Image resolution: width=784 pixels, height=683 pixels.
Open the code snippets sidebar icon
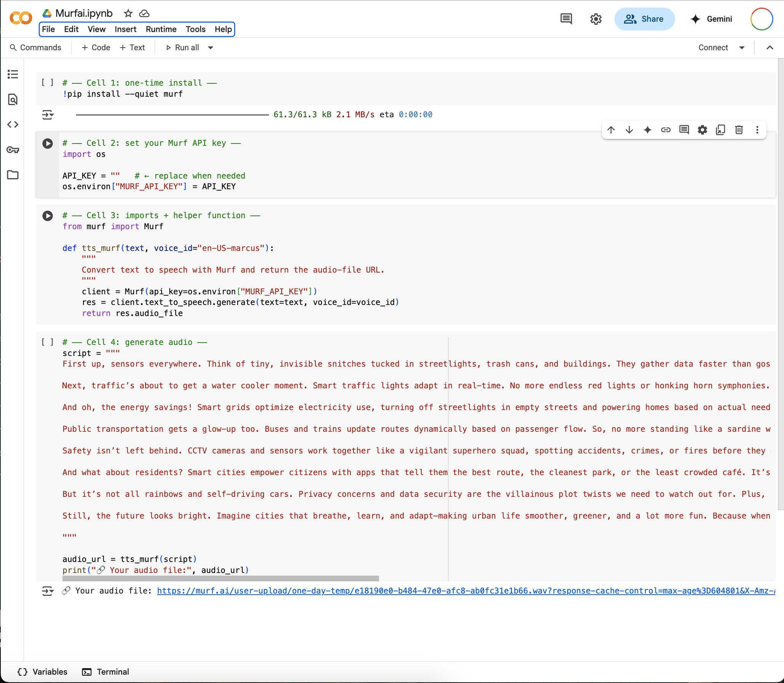coord(13,124)
